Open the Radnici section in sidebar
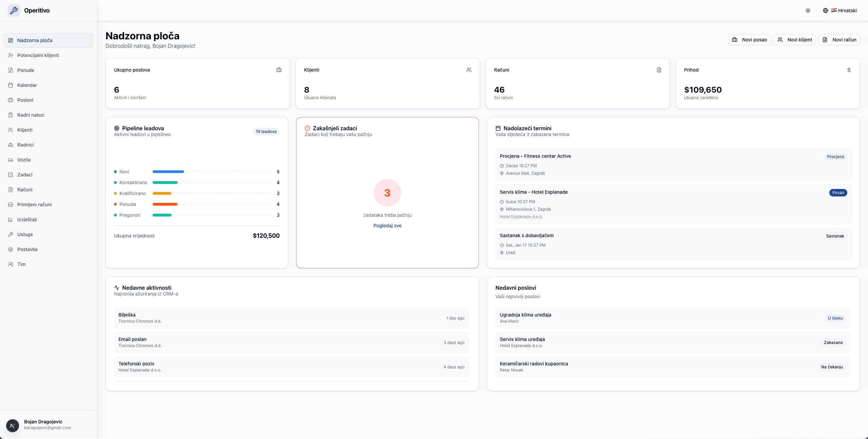 [25, 145]
